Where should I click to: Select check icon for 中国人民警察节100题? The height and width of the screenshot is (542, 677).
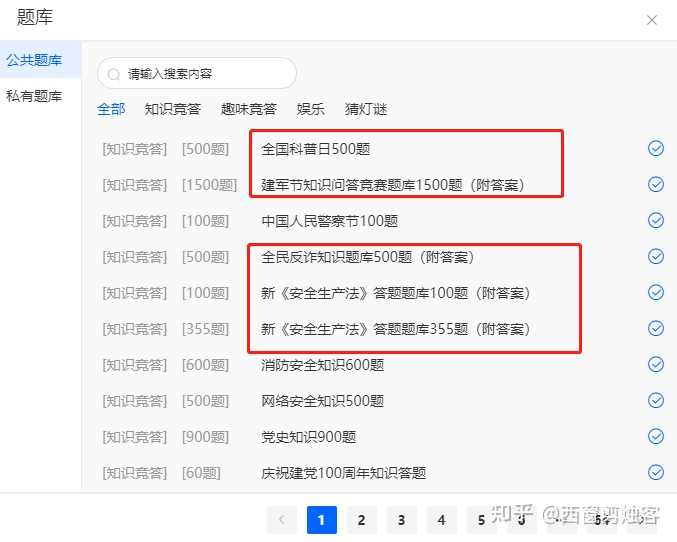(655, 221)
